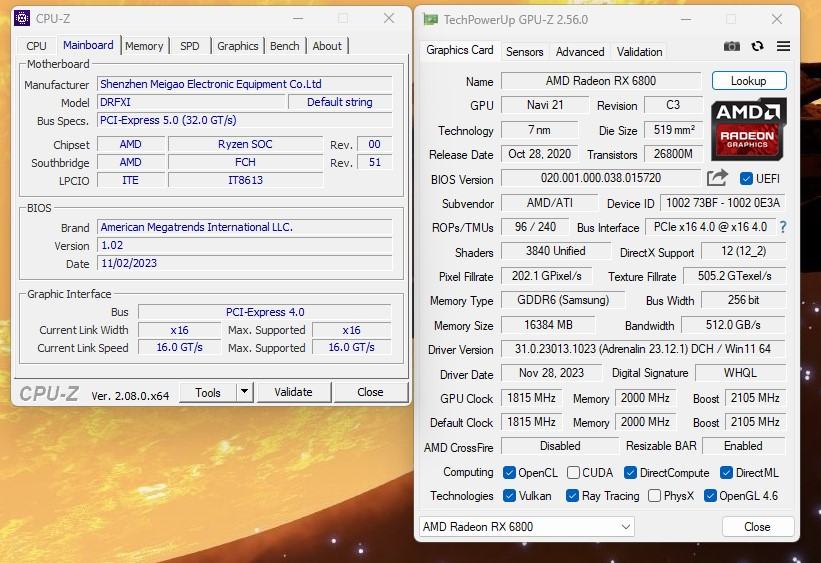
Task: Open the SPD tab in CPU-Z
Action: pyautogui.click(x=190, y=46)
